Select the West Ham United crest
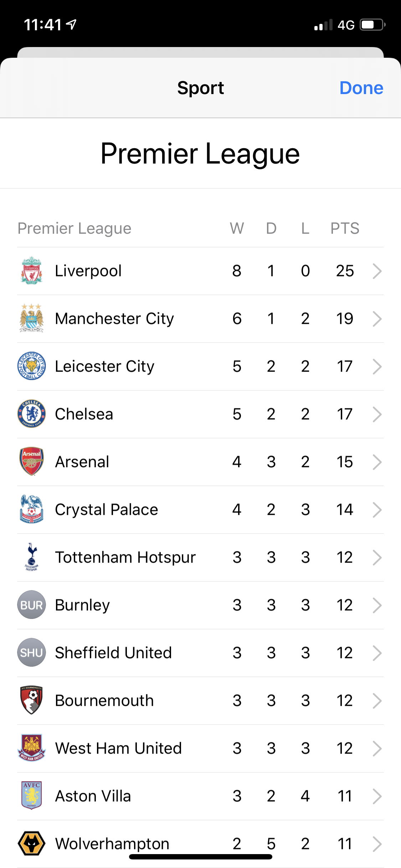This screenshot has height=868, width=401. coord(32,748)
